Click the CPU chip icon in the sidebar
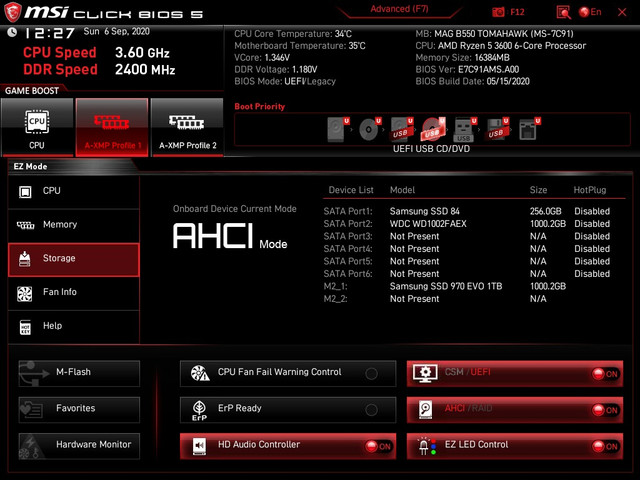The height and width of the screenshot is (480, 640). click(25, 191)
